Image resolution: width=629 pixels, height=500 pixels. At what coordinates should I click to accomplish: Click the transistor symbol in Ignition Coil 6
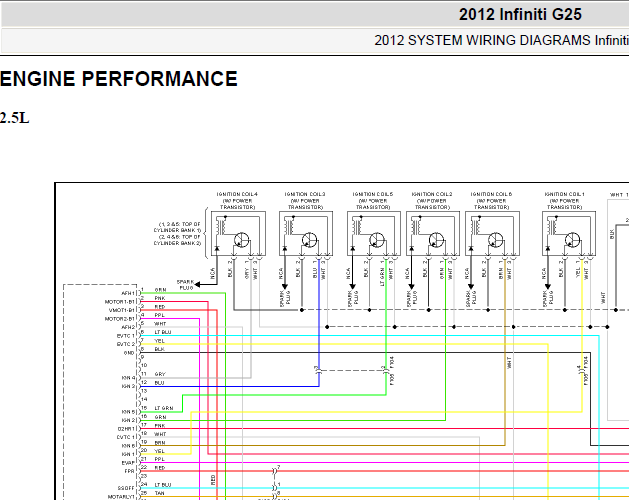(496, 240)
